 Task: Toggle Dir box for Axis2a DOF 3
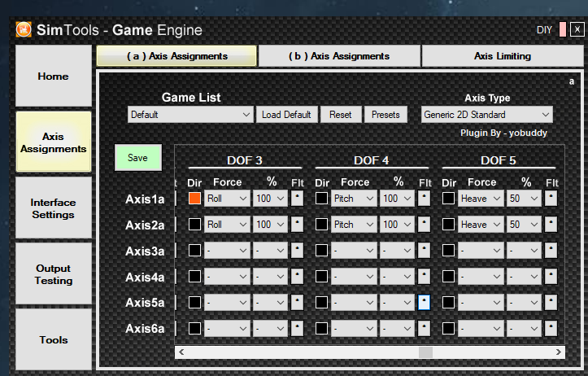pyautogui.click(x=194, y=225)
